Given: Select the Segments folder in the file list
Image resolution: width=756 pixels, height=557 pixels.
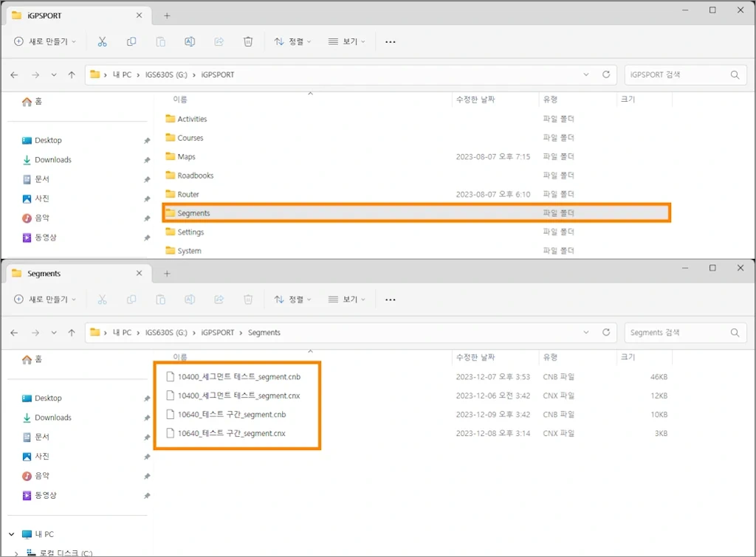Looking at the screenshot, I should (193, 213).
